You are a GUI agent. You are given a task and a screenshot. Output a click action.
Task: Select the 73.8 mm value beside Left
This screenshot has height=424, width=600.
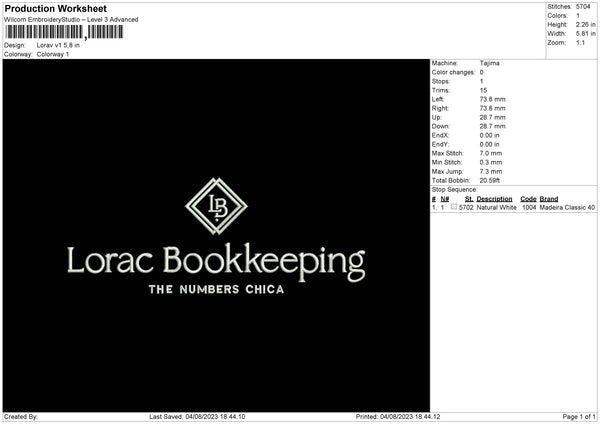[x=492, y=99]
